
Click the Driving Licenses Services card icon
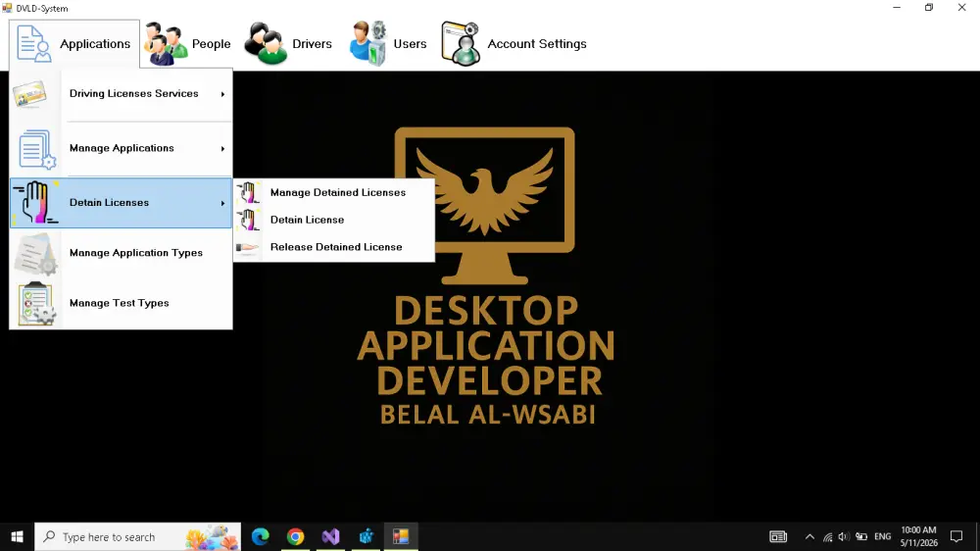click(x=29, y=94)
